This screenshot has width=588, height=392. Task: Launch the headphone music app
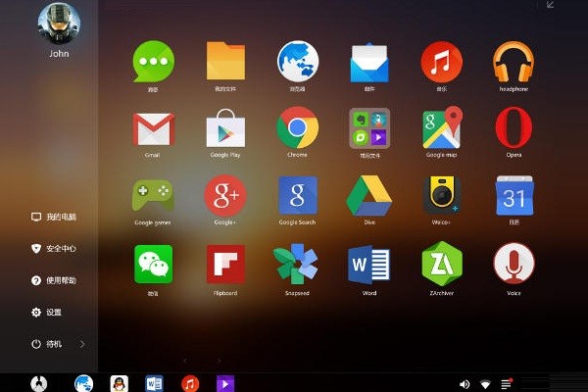coord(514,61)
